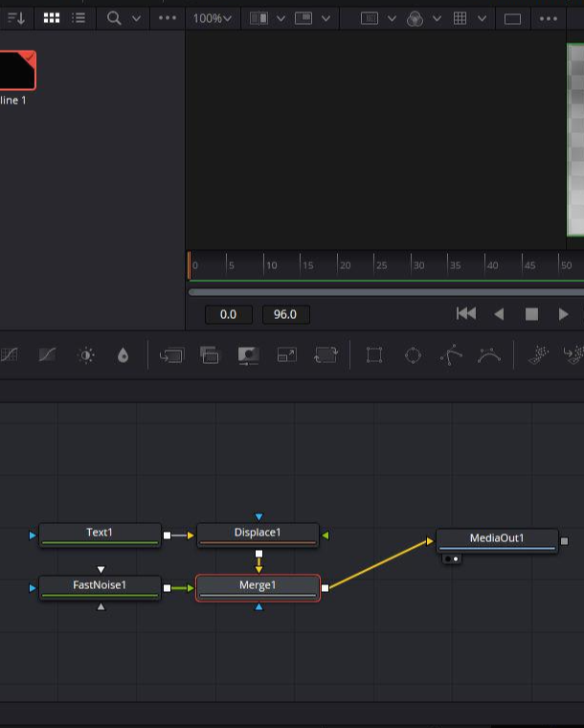Click the render range start field 0.0
Image resolution: width=584 pixels, height=728 pixels.
click(x=228, y=314)
